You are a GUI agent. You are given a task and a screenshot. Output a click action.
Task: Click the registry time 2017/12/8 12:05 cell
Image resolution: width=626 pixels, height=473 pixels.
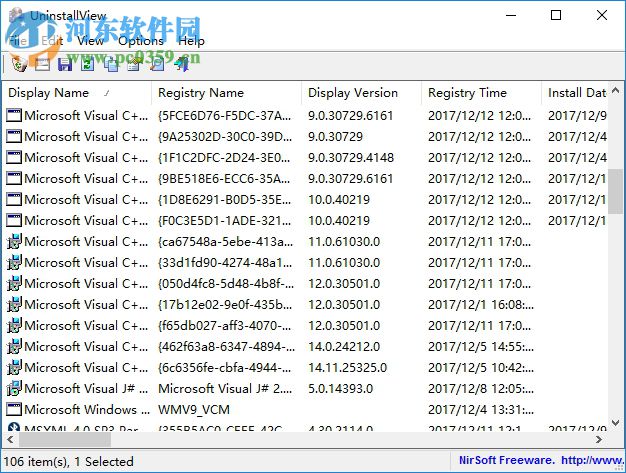481,388
